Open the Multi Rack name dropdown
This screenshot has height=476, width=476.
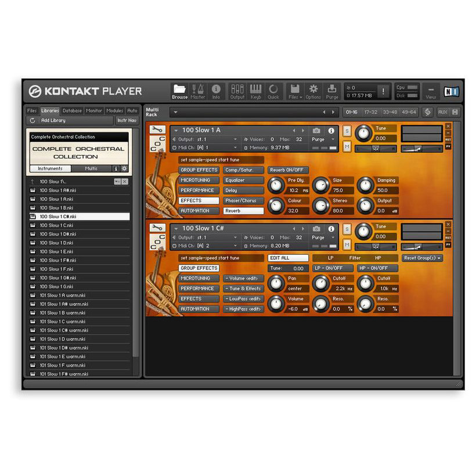point(175,112)
